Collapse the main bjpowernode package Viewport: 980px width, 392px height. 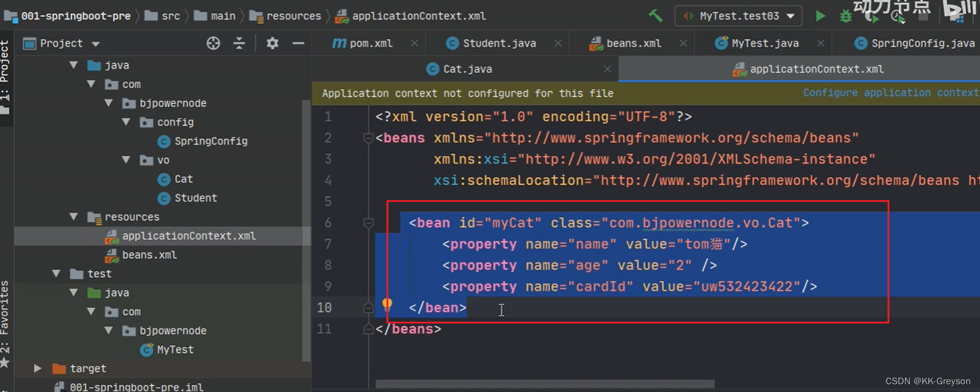click(x=109, y=103)
